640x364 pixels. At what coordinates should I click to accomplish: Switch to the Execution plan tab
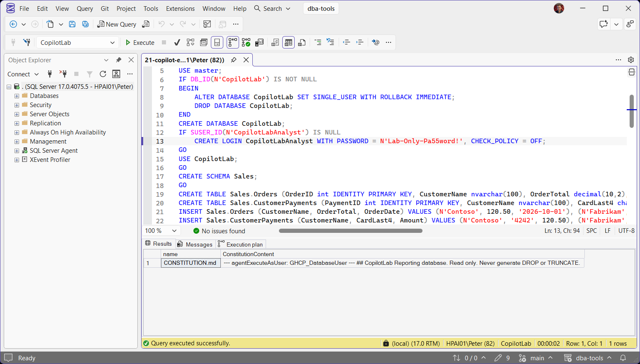pyautogui.click(x=240, y=244)
